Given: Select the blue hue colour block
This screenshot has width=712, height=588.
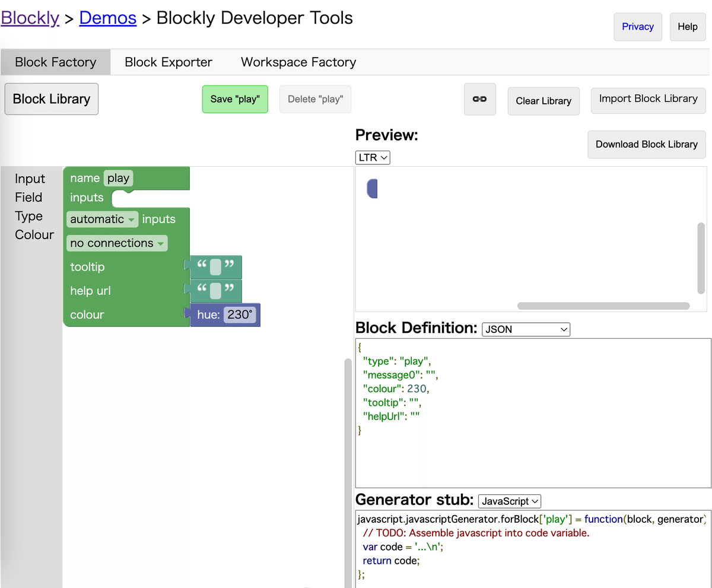Looking at the screenshot, I should pyautogui.click(x=207, y=314).
